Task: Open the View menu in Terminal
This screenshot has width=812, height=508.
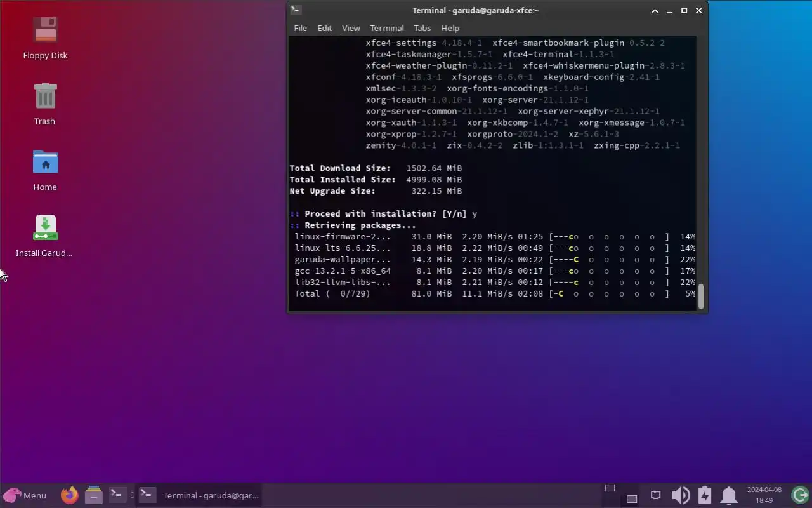Action: pyautogui.click(x=351, y=28)
